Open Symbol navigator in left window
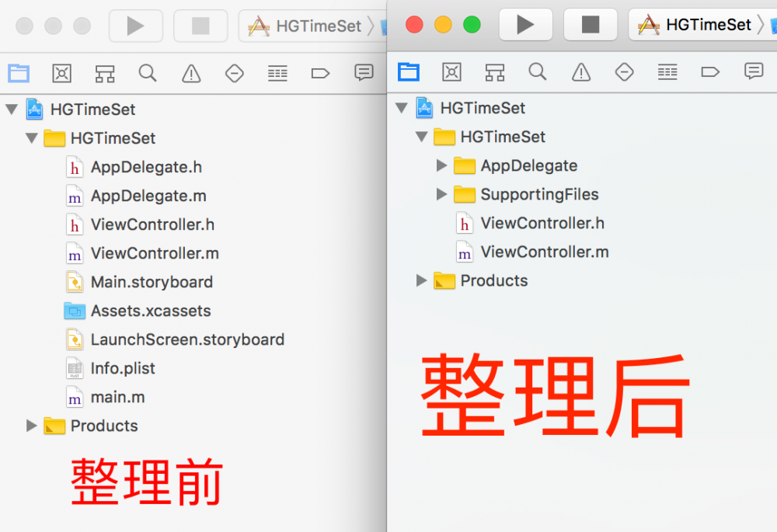Image resolution: width=777 pixels, height=532 pixels. click(x=62, y=73)
